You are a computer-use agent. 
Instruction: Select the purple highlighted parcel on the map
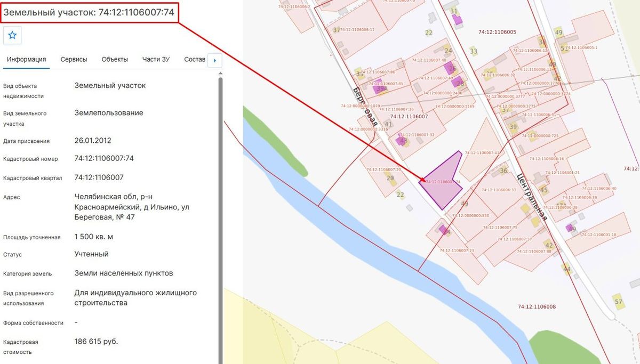point(442,182)
